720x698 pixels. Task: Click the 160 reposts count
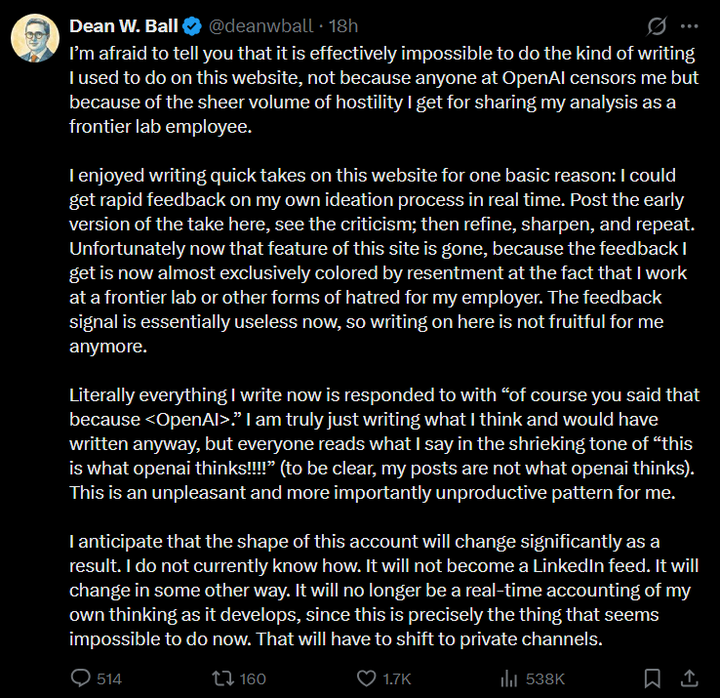click(253, 679)
